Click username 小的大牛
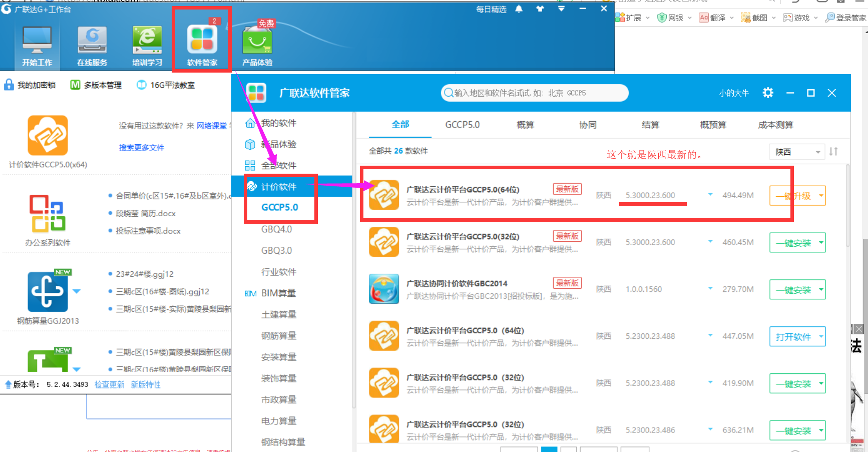The image size is (868, 452). pos(734,93)
